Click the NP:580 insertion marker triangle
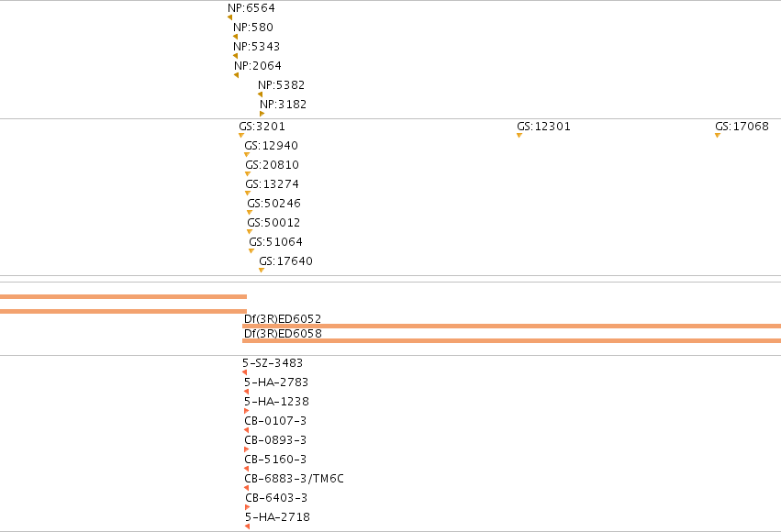781x532 pixels. 236,37
